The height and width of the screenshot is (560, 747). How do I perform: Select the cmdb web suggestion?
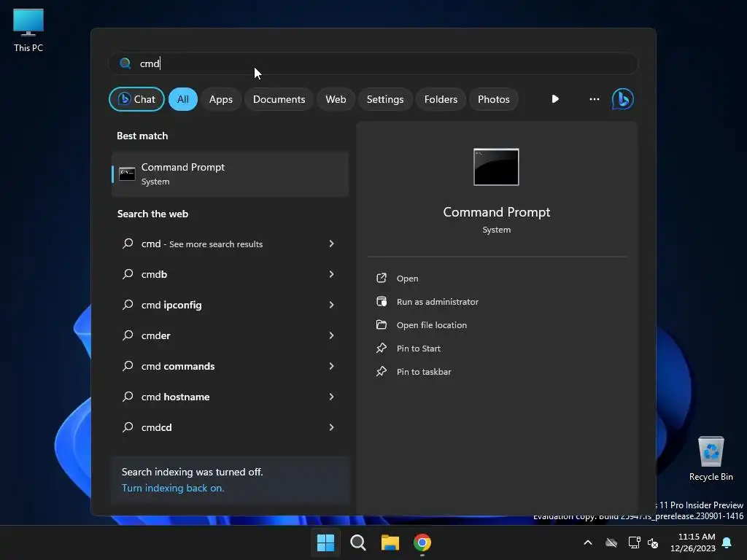(230, 274)
